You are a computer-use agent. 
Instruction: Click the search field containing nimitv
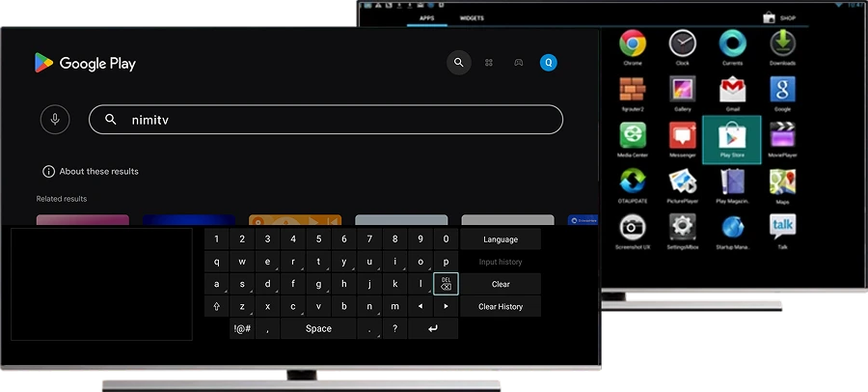pos(326,120)
